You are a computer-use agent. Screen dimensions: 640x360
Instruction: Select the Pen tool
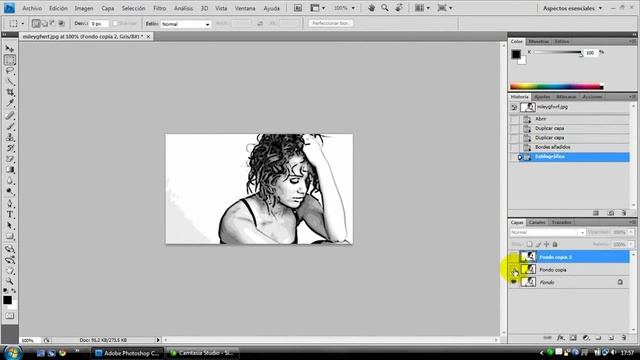point(9,203)
